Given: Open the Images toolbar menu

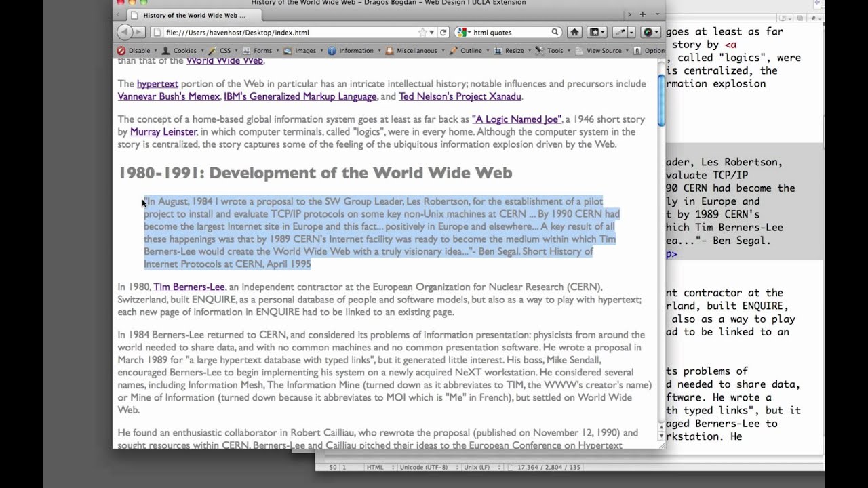Looking at the screenshot, I should [302, 51].
